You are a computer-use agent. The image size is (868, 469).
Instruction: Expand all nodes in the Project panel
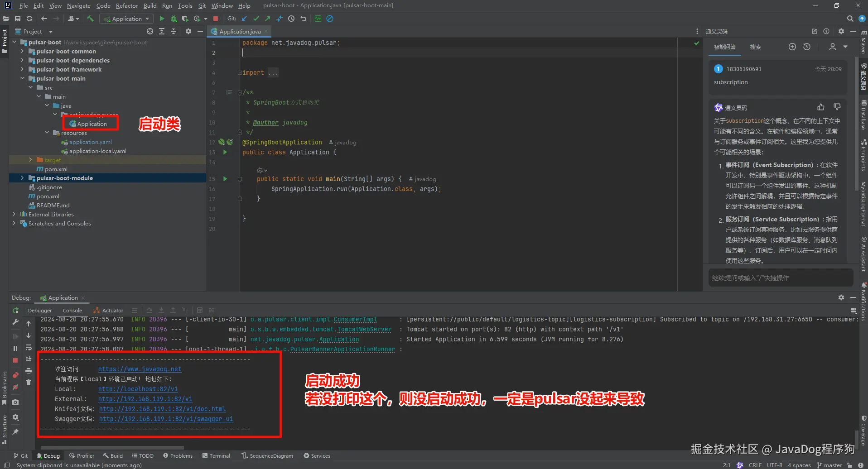coord(162,31)
